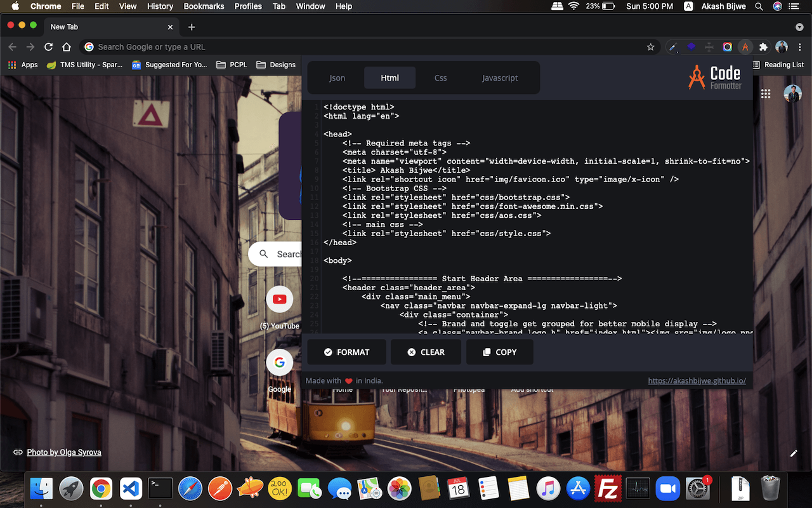The height and width of the screenshot is (508, 812).
Task: Open the tab search dropdown arrow
Action: click(799, 27)
